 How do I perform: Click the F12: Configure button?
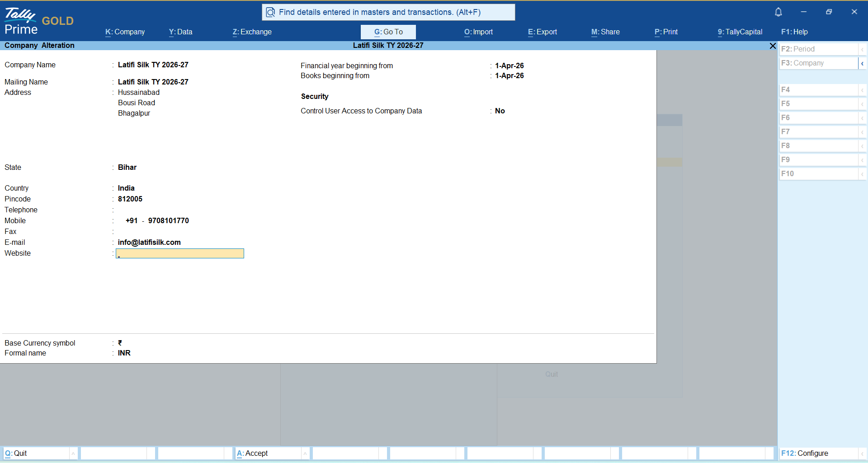pos(819,454)
